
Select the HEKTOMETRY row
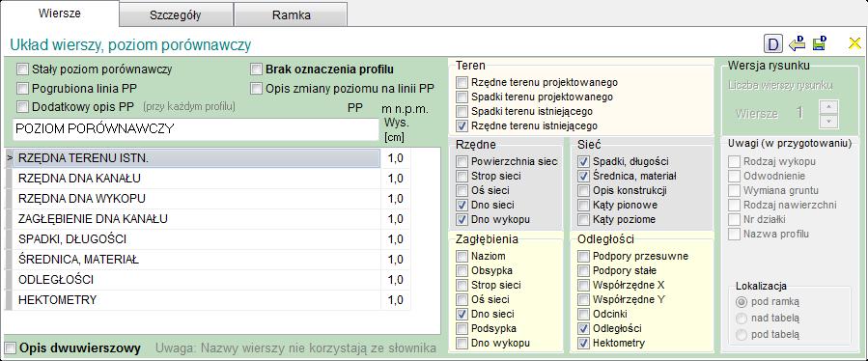point(197,300)
